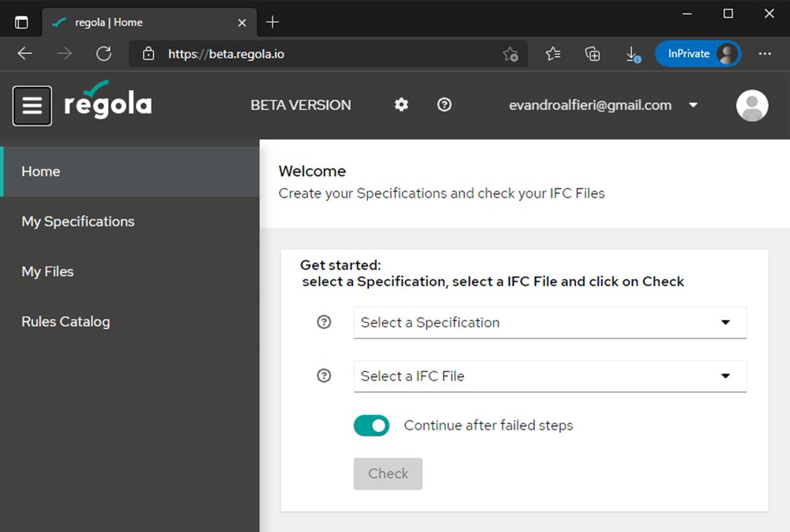
Task: Click the Welcome heading text
Action: point(312,171)
